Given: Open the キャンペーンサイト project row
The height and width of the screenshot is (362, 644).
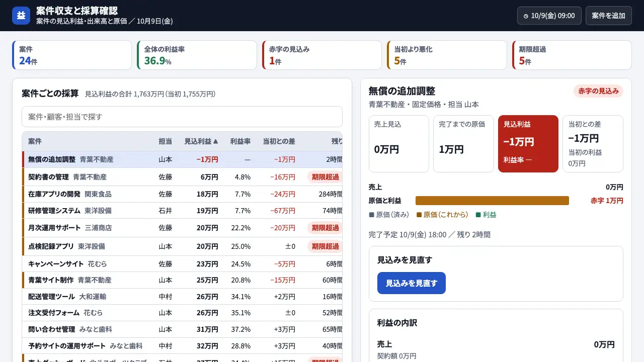Looking at the screenshot, I should pyautogui.click(x=182, y=264).
